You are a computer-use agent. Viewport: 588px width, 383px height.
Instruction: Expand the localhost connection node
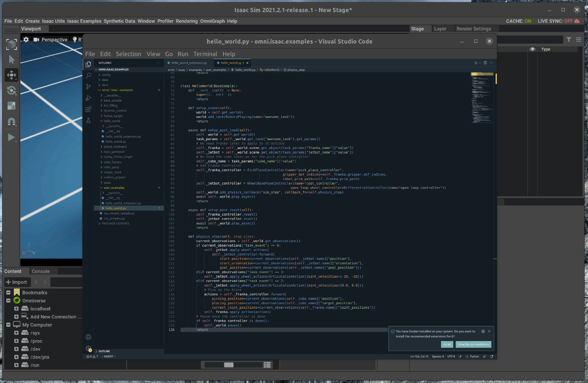(x=16, y=309)
